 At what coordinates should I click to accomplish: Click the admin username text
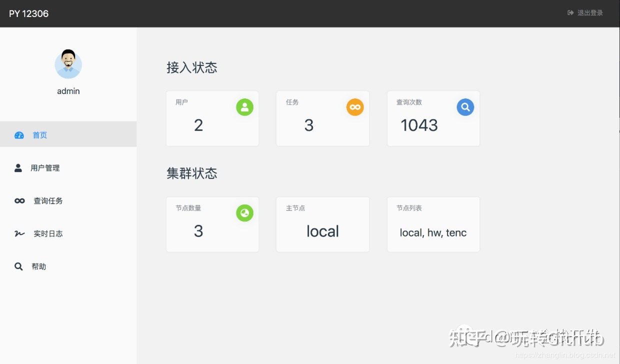(x=68, y=91)
